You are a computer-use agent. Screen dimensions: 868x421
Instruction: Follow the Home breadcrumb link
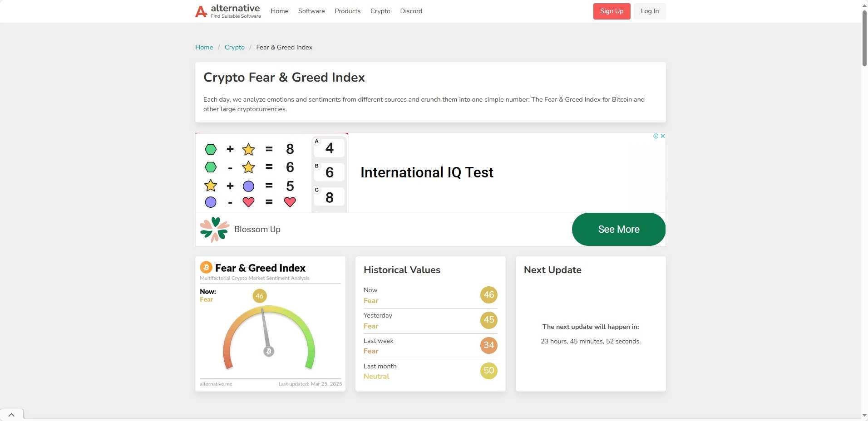point(204,47)
